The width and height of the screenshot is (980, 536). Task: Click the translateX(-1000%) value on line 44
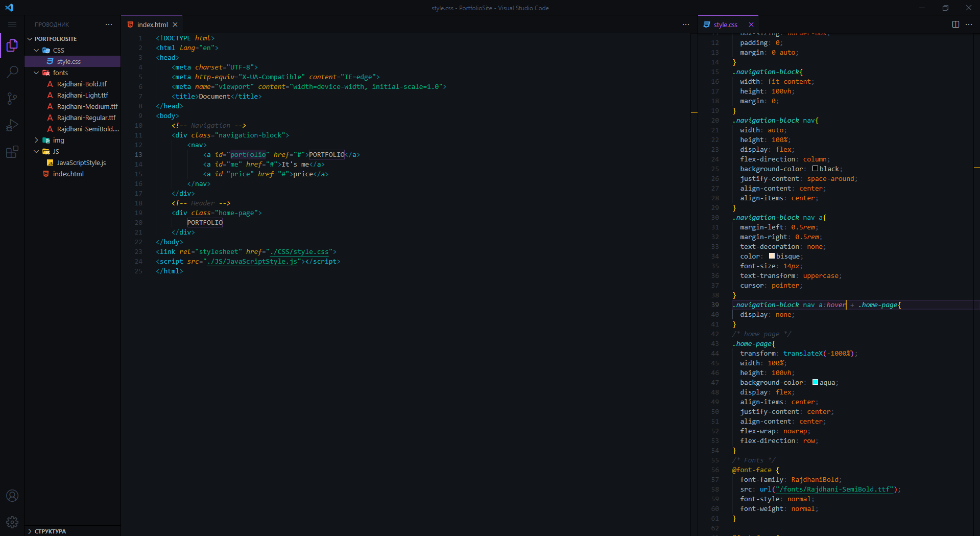click(819, 354)
